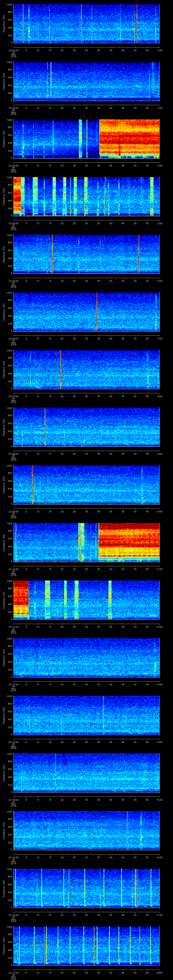
Task: Click the spectrogram panel starting at 23:04:00
Action: 87,197
